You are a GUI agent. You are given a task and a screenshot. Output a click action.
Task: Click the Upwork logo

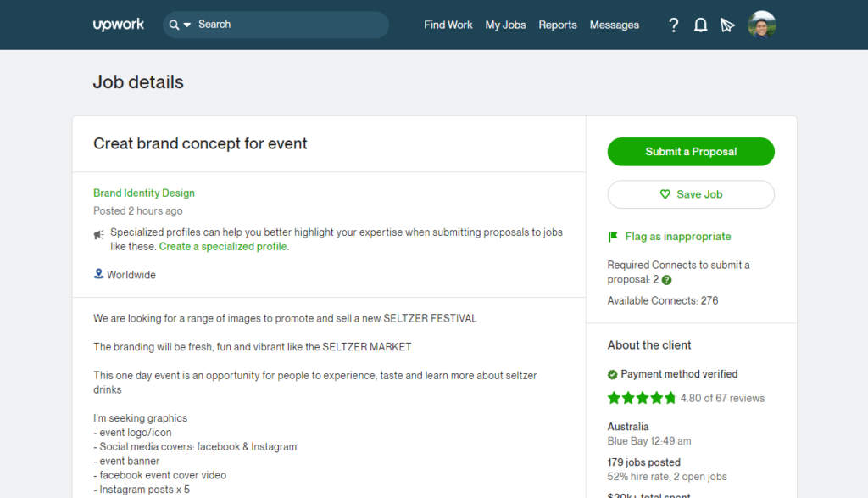[x=118, y=25]
